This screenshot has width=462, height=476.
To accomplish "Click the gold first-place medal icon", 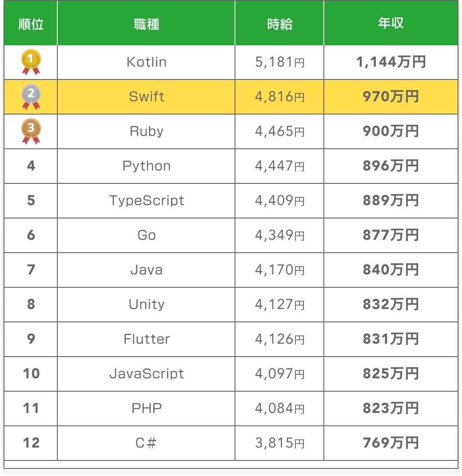I will pyautogui.click(x=31, y=62).
